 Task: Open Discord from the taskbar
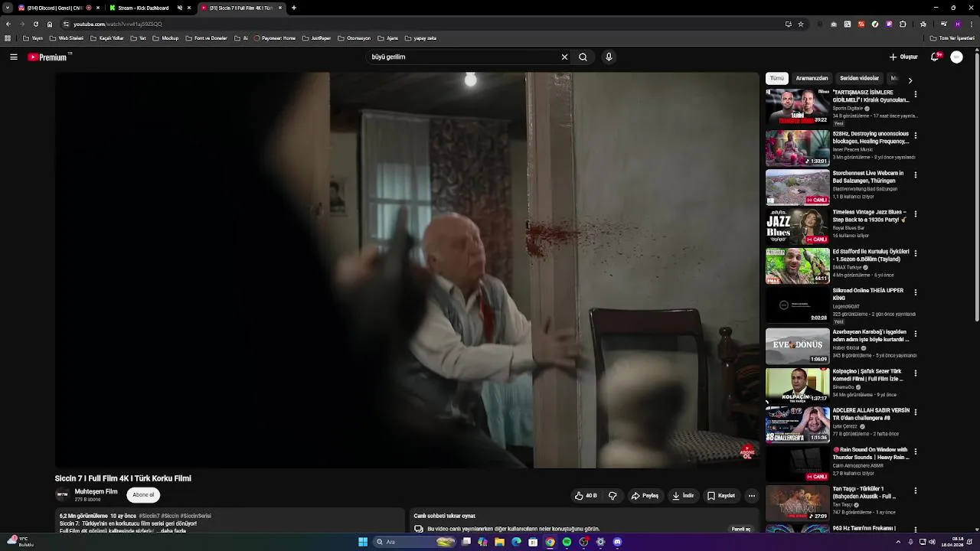(x=617, y=542)
